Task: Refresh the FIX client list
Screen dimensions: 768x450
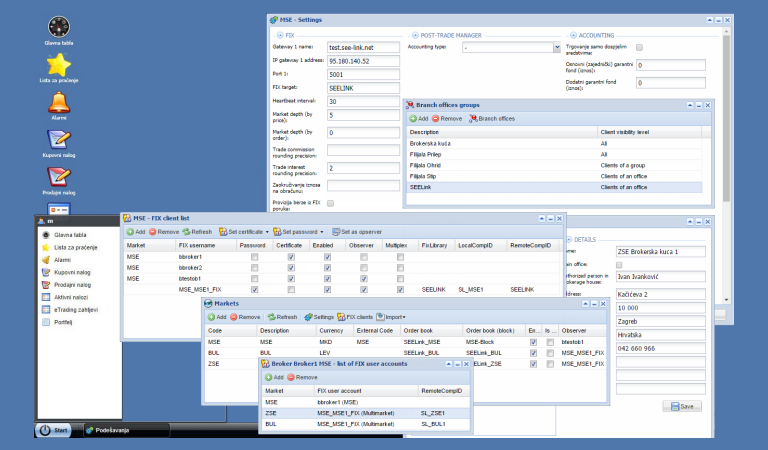Action: 197,232
